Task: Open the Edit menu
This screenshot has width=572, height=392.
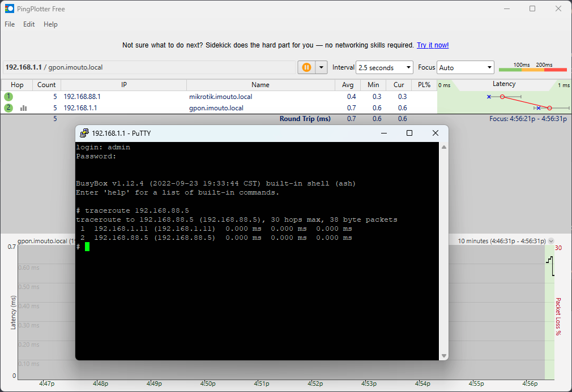Action: (x=29, y=24)
